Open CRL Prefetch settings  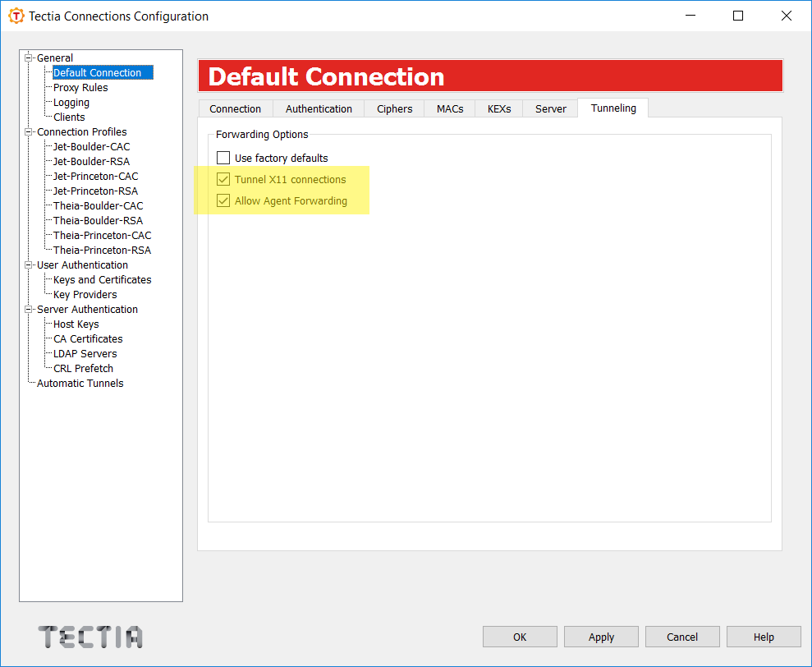pyautogui.click(x=83, y=369)
